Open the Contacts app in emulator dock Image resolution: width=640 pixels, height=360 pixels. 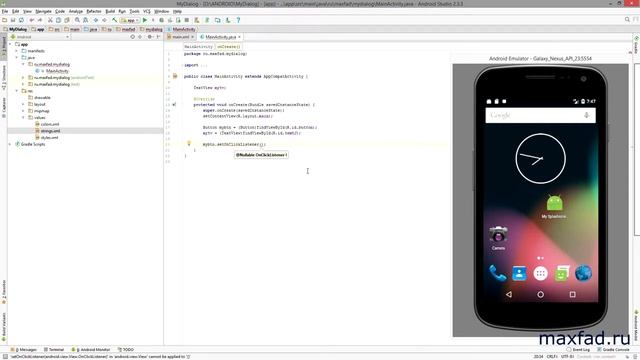(519, 273)
